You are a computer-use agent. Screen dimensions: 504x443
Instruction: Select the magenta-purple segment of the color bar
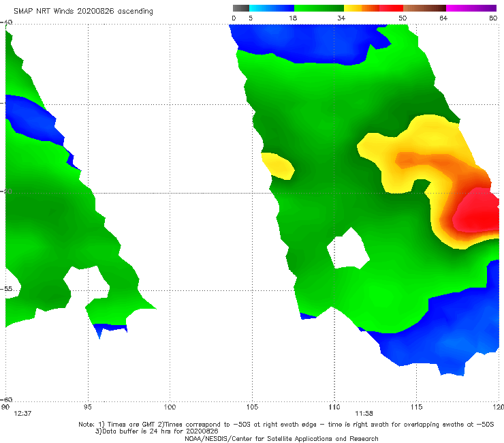pyautogui.click(x=471, y=8)
